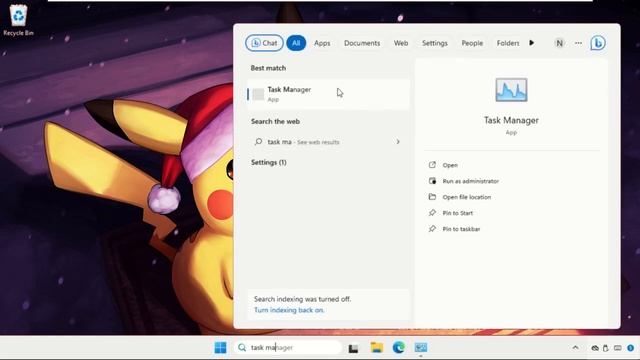The height and width of the screenshot is (360, 640).
Task: Launch Microsoft Edge from the taskbar
Action: [x=398, y=347]
